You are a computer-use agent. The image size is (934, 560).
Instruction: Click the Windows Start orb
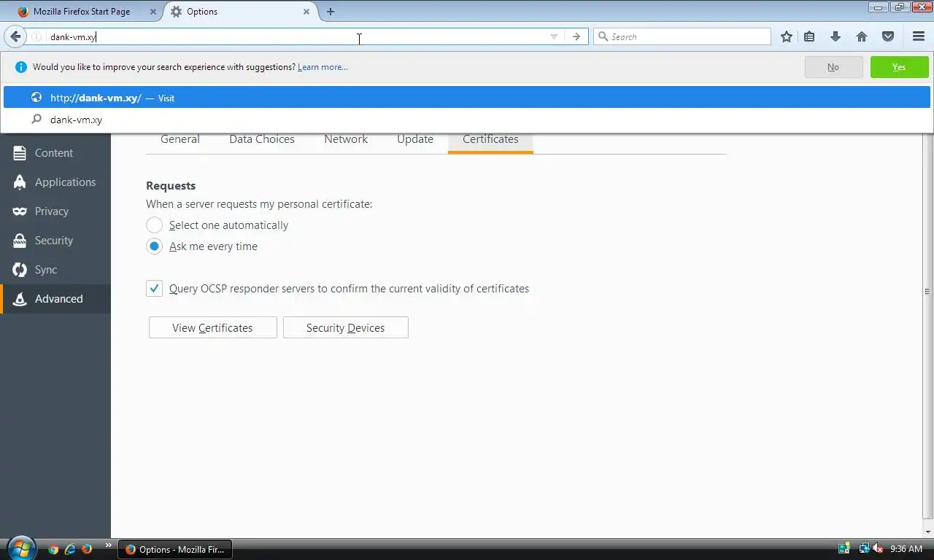20,548
